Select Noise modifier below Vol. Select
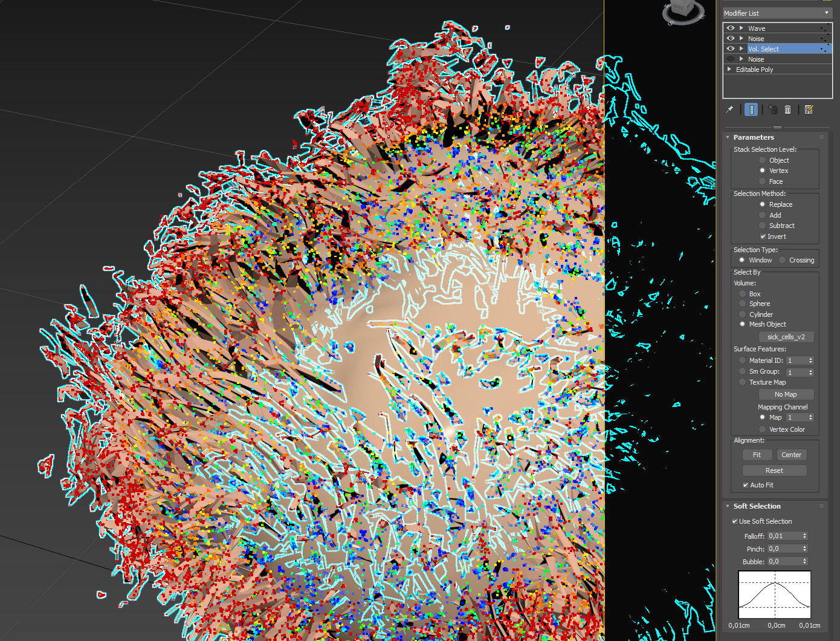This screenshot has height=641, width=840. tap(778, 59)
